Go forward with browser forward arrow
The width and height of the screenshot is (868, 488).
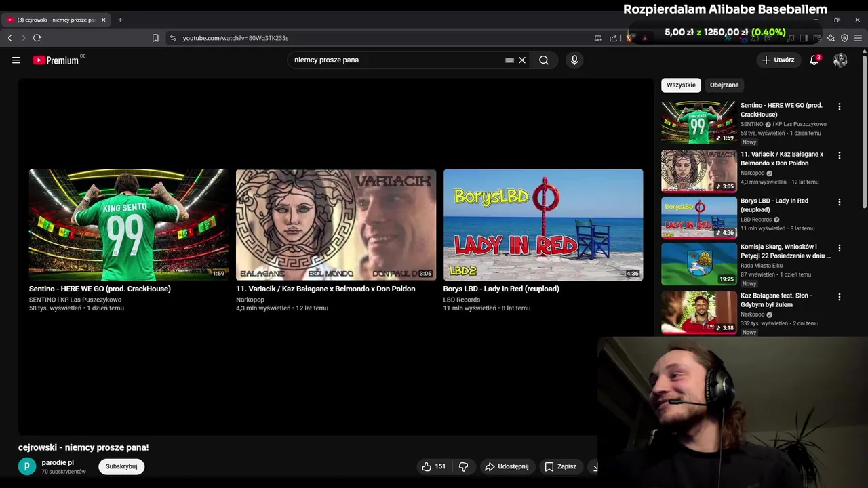(x=23, y=38)
